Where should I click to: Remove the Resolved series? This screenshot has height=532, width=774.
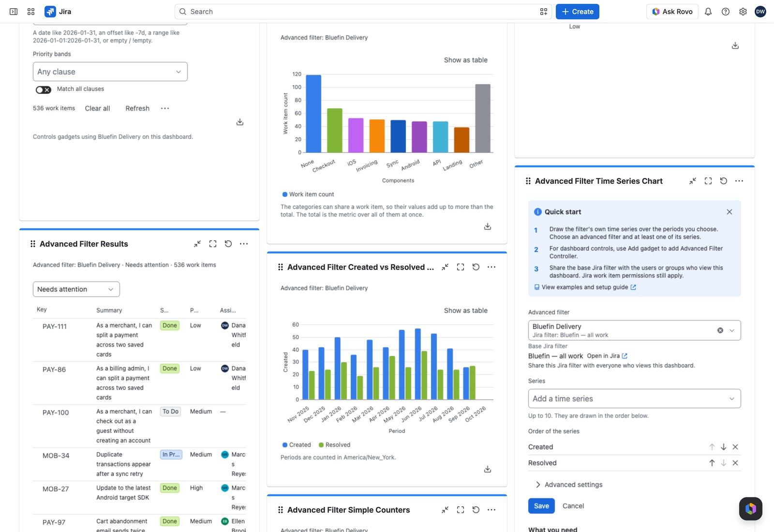(735, 463)
